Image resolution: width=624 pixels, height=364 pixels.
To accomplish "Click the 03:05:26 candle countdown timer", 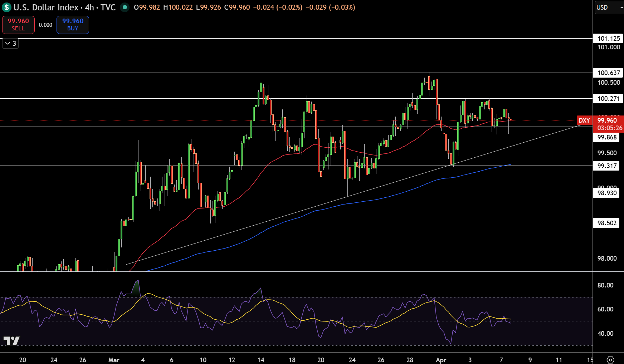I will click(609, 128).
